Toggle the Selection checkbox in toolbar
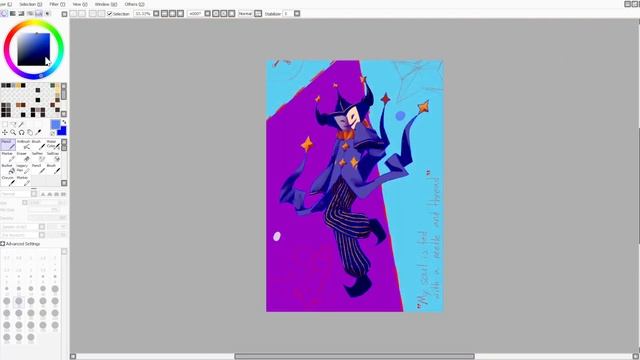Viewport: 640px width, 360px height. tap(109, 13)
